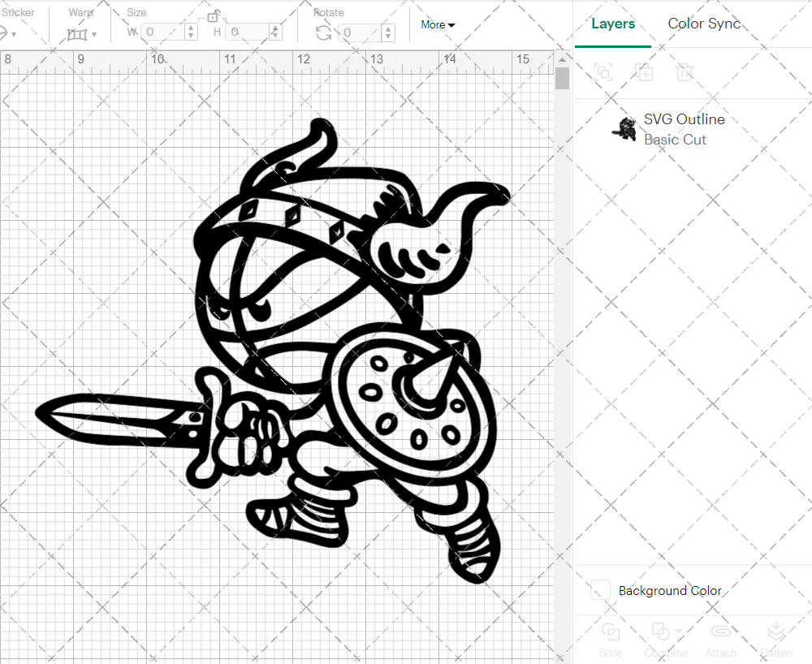Open the More dropdown in the toolbar
The width and height of the screenshot is (812, 664).
point(437,24)
